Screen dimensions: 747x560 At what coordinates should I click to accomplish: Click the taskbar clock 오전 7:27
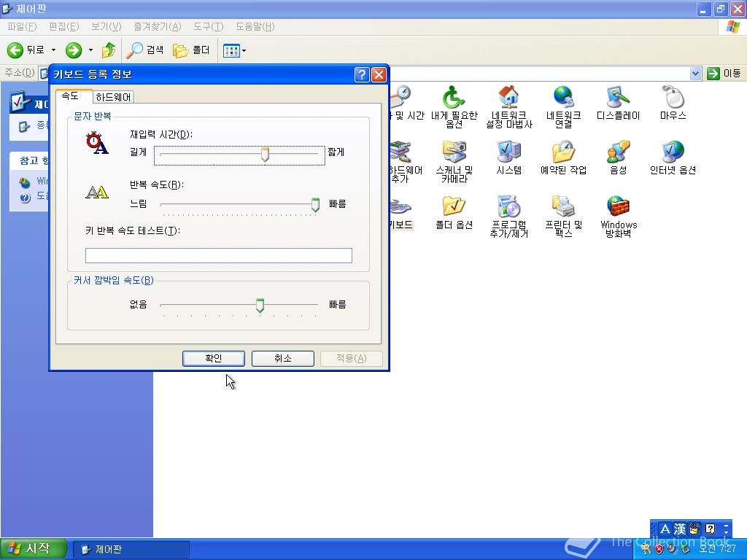click(x=717, y=549)
